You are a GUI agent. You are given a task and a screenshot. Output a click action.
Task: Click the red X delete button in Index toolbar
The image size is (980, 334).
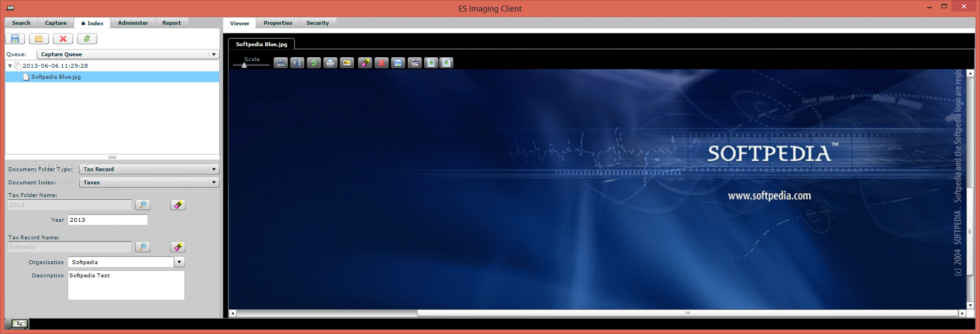pos(63,39)
